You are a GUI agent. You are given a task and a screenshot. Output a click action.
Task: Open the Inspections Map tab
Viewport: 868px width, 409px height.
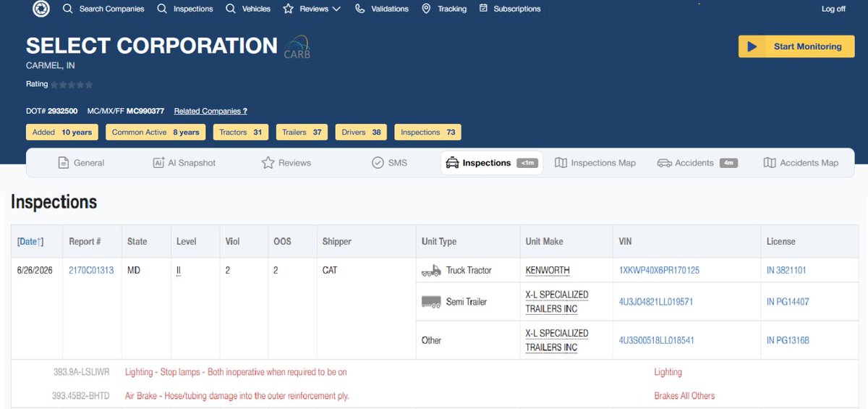click(595, 163)
